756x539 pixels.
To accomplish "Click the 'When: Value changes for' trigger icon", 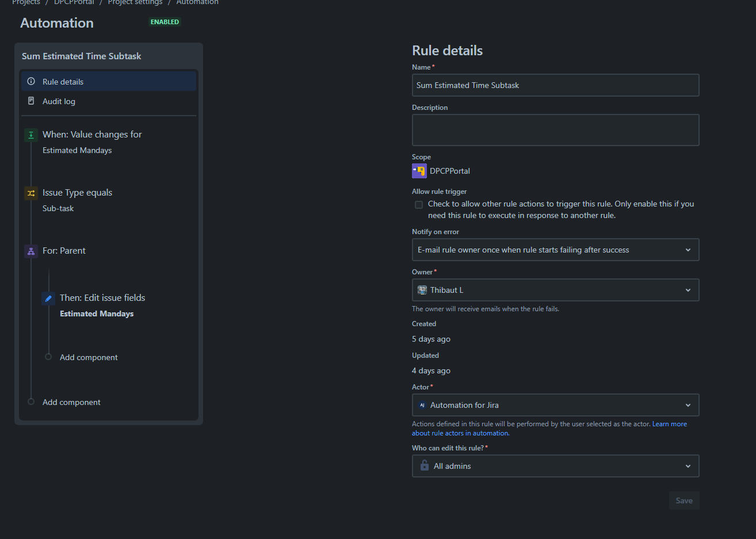I will pos(30,134).
